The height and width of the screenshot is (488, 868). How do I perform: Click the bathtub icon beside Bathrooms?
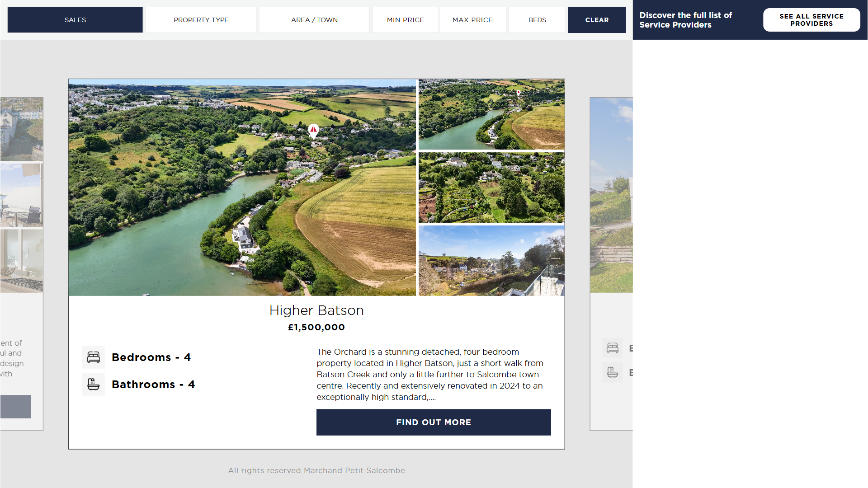(94, 385)
